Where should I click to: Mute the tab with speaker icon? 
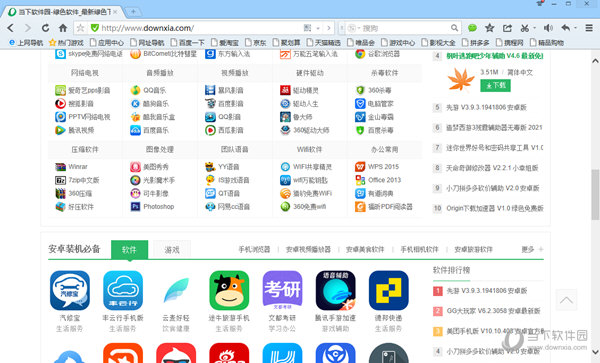(548, 28)
